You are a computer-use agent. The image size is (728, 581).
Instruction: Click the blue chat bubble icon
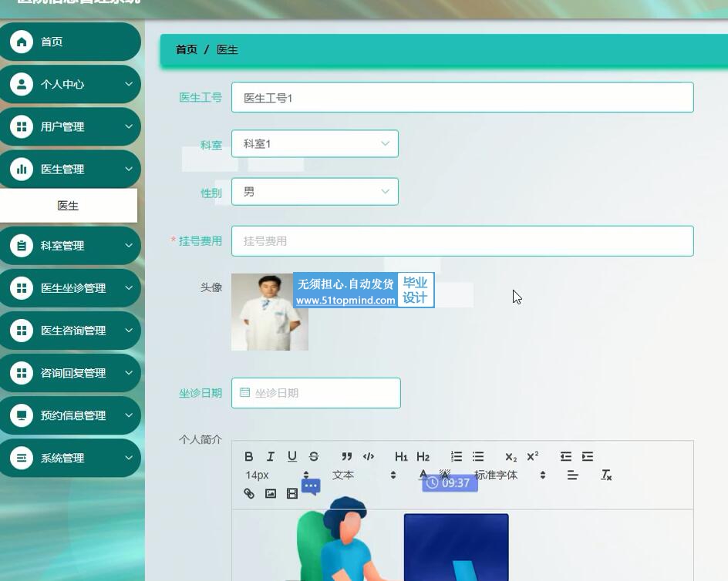pos(311,487)
